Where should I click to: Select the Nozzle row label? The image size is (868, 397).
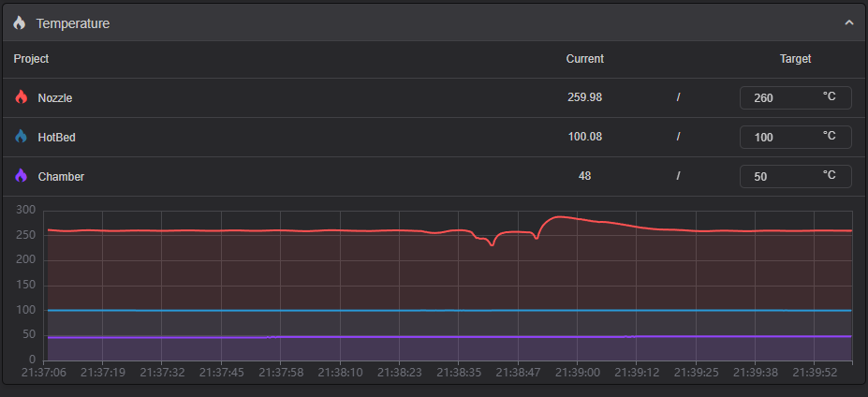54,97
